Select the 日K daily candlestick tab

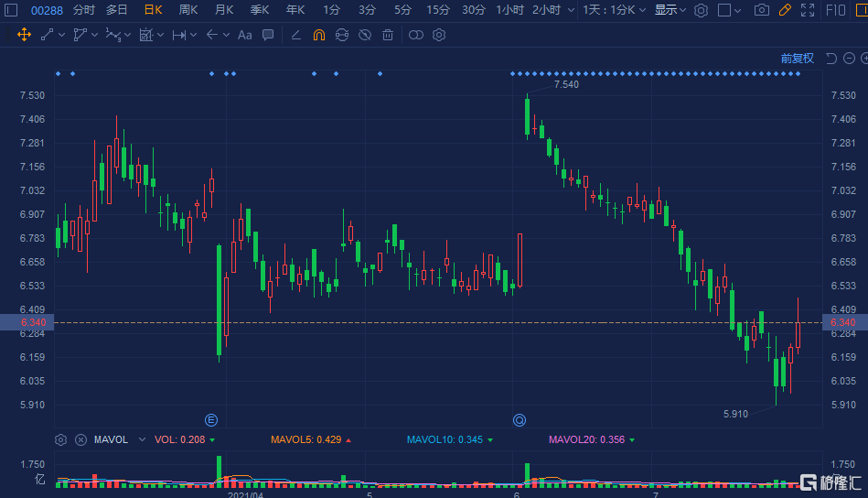154,10
